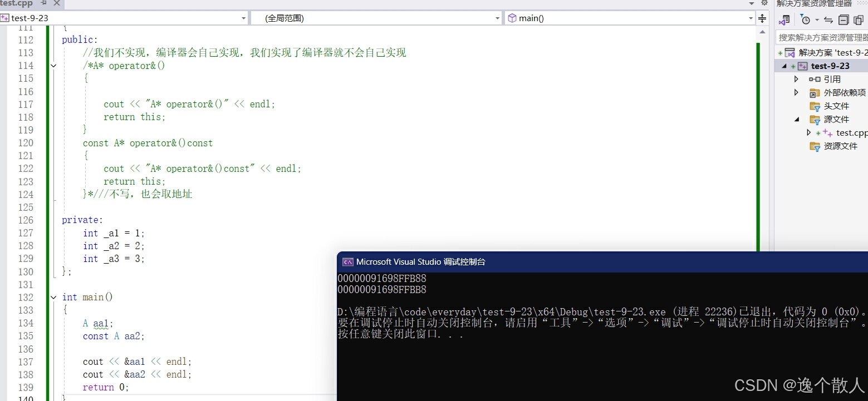Select the 源文件 folder
The image size is (868, 401).
point(836,119)
